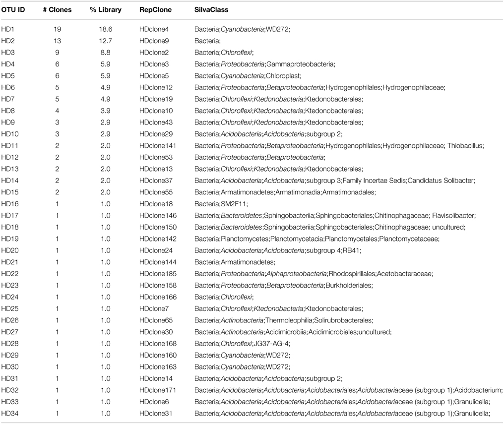Select the HDclone53 cell
The width and height of the screenshot is (504, 424).
point(156,157)
